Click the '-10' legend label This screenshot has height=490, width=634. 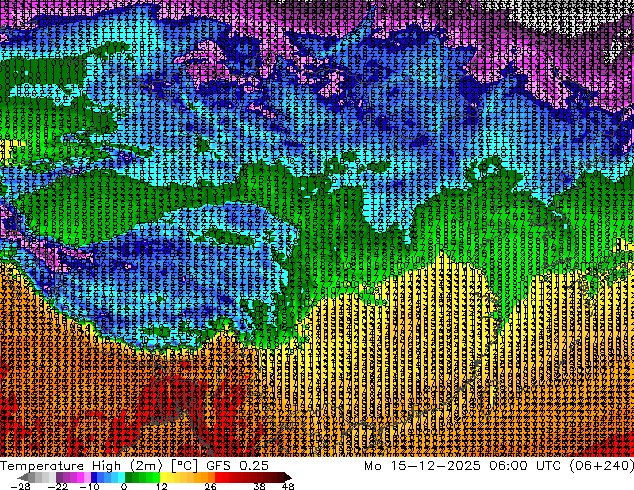pyautogui.click(x=89, y=486)
